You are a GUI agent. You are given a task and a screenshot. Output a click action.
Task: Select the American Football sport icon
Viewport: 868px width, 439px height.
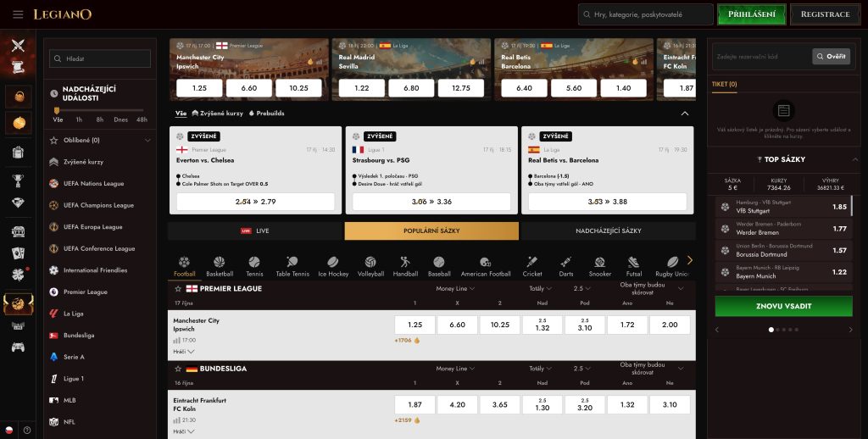pos(486,266)
